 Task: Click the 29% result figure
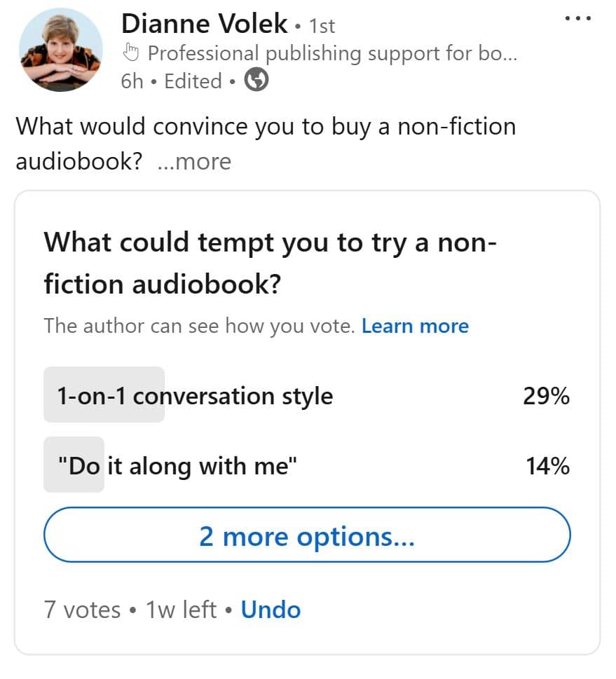pos(546,396)
